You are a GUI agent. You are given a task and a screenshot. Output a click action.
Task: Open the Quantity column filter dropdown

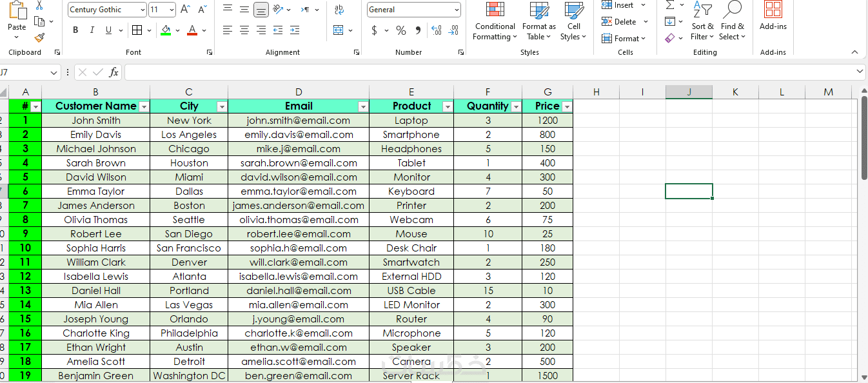516,106
